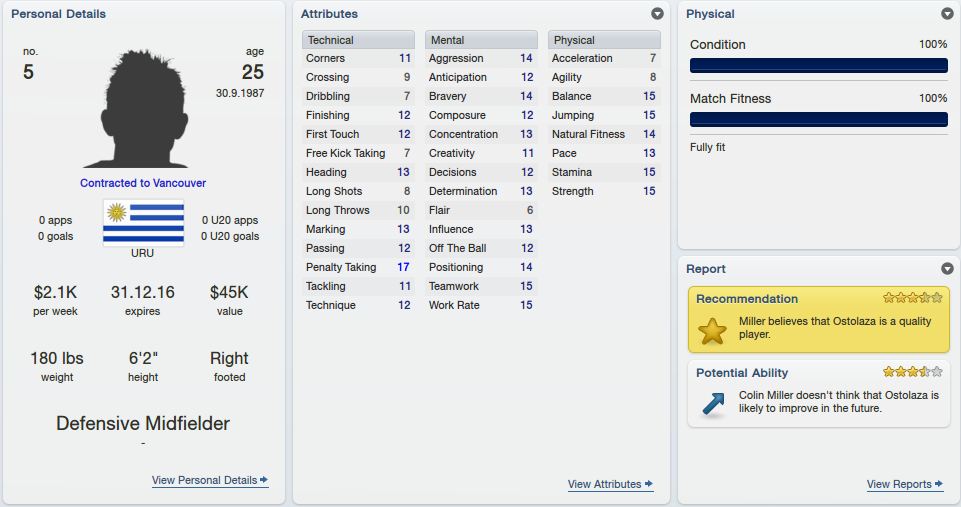Screen dimensions: 961x507
Task: Open the View Reports link
Action: [x=905, y=484]
